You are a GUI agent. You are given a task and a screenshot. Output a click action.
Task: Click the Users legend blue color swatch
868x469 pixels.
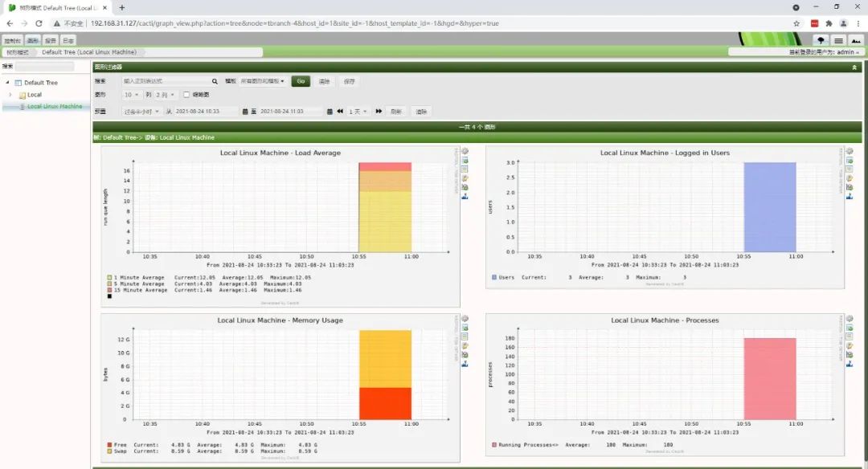494,278
